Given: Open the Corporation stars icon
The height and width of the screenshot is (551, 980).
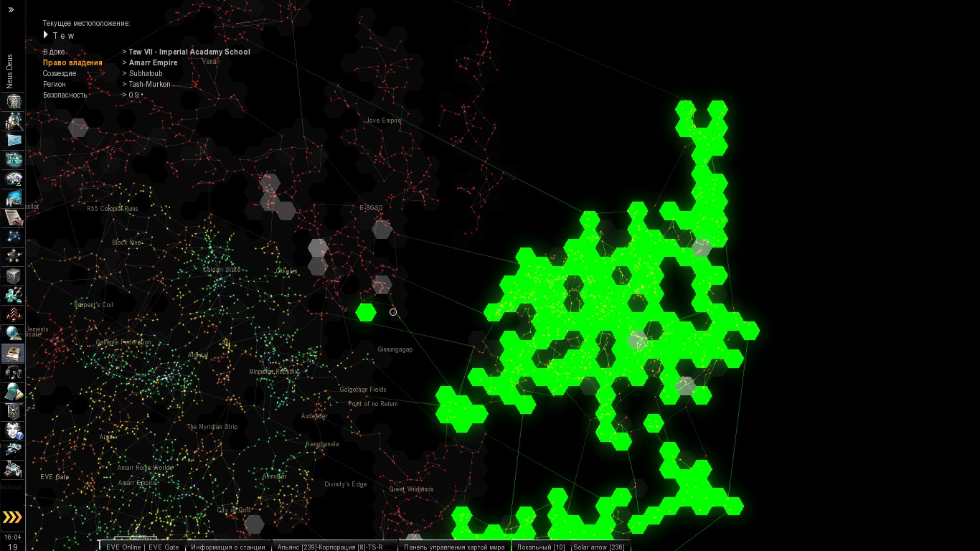Looking at the screenshot, I should (x=14, y=256).
